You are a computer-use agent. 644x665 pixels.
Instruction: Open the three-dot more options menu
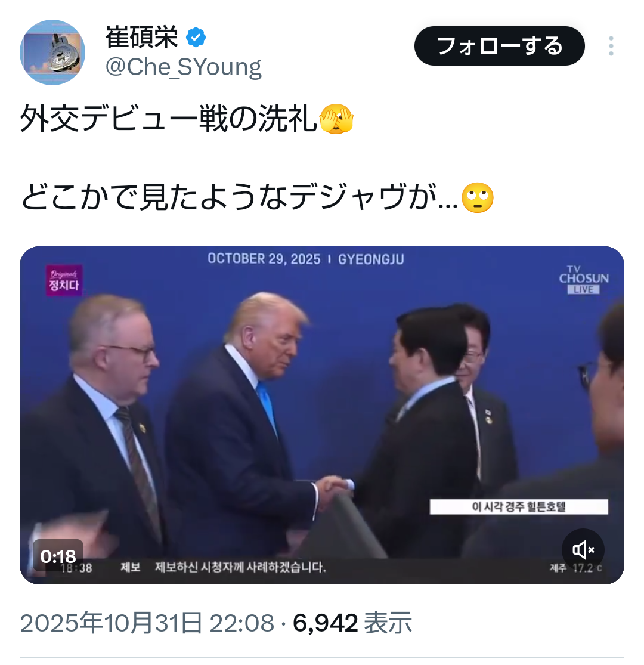coord(611,46)
